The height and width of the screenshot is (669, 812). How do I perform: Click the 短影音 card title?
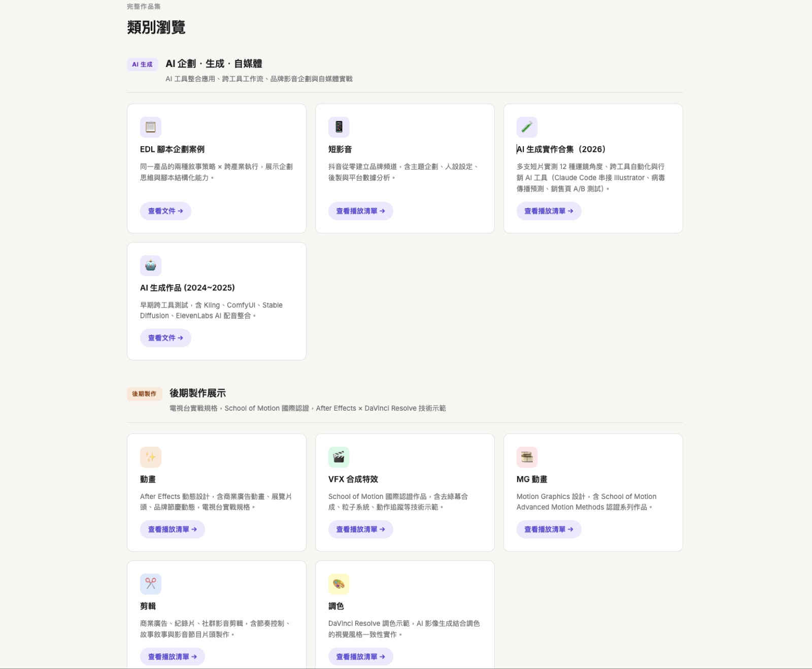[x=340, y=149]
